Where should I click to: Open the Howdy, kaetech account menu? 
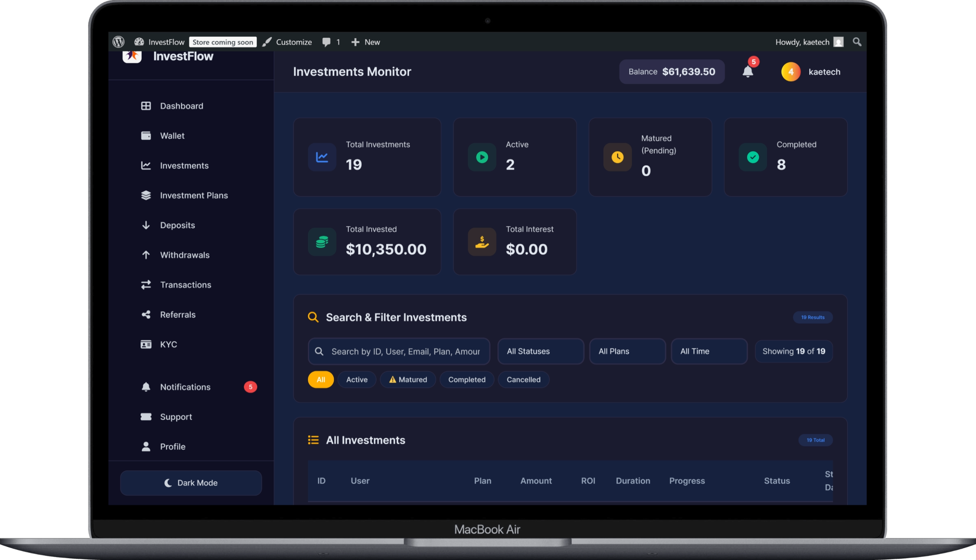pos(809,42)
